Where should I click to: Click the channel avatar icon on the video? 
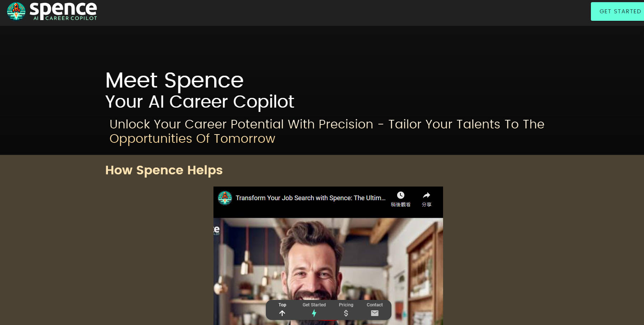coord(225,198)
